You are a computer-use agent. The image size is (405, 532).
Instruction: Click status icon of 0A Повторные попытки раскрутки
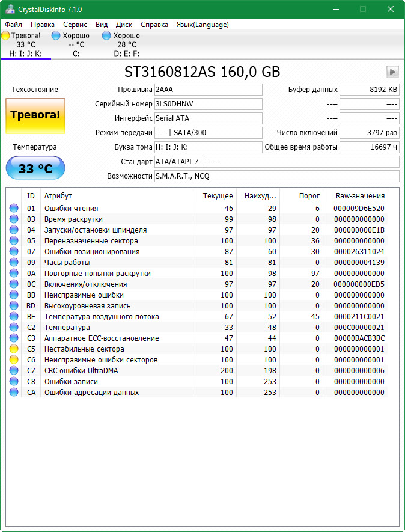tap(14, 273)
